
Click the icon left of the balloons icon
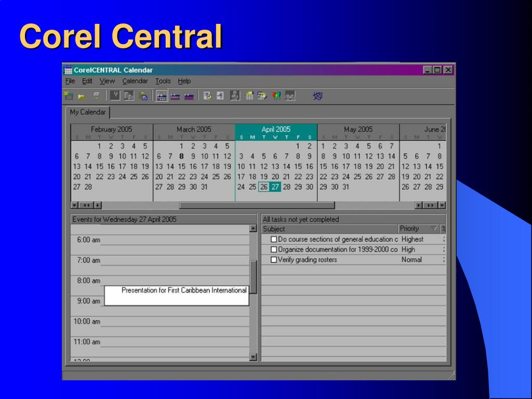tap(262, 96)
